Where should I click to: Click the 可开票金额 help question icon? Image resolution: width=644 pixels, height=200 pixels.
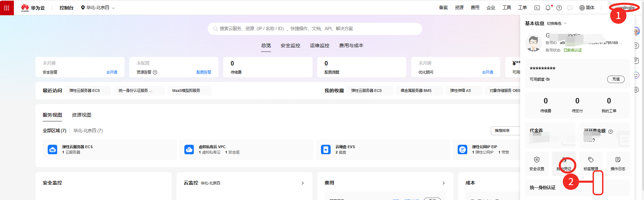click(611, 132)
